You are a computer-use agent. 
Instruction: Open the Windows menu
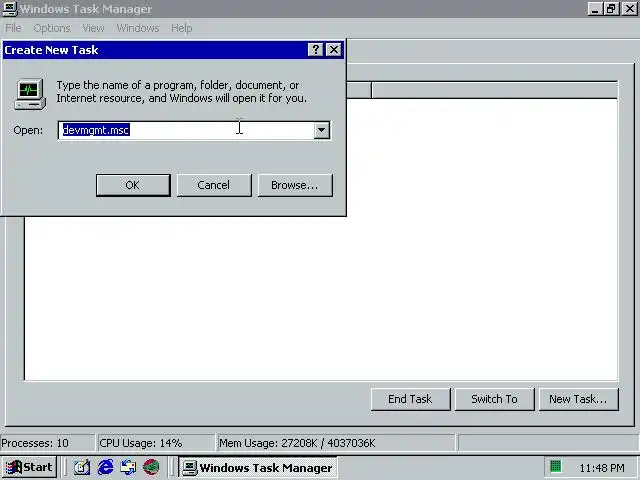(138, 28)
